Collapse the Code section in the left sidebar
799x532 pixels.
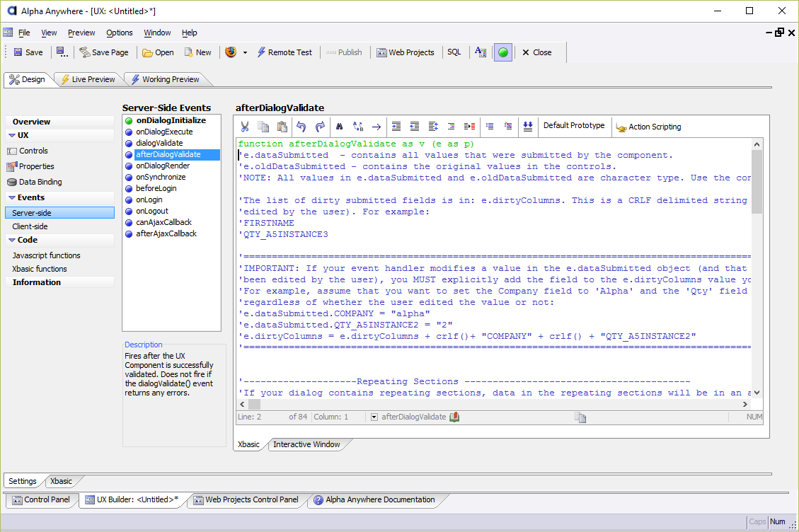[x=12, y=240]
